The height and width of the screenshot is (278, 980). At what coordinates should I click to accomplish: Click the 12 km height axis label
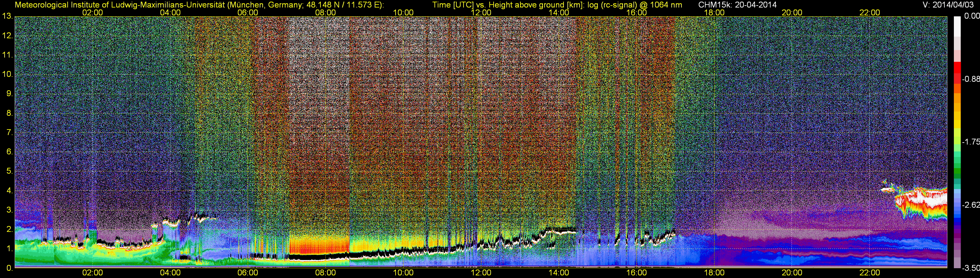click(x=7, y=36)
